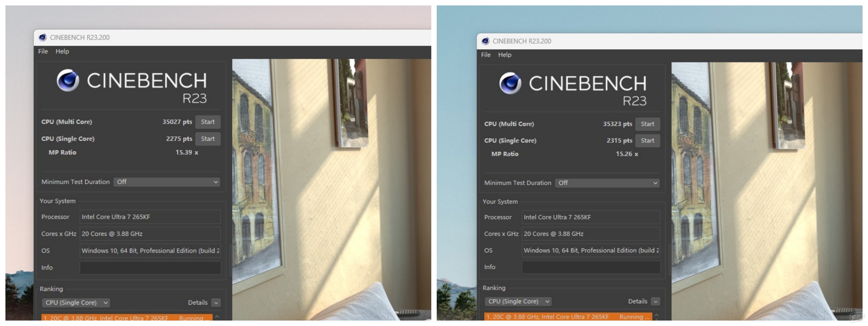Click the 35323 pts multi core score

(617, 124)
